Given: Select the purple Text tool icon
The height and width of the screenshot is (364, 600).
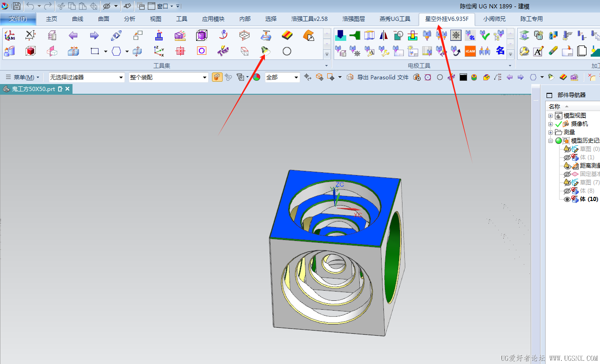Looking at the screenshot, I should pyautogui.click(x=223, y=51).
